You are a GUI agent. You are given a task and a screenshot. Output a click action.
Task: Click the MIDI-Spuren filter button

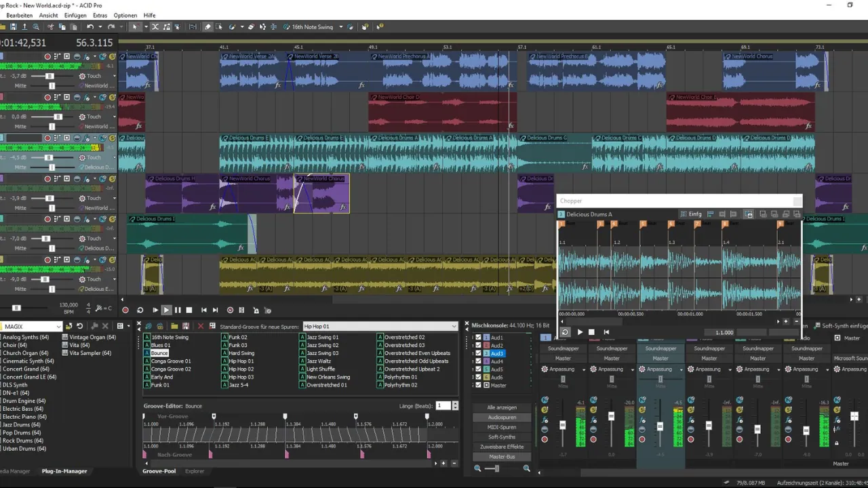click(502, 427)
